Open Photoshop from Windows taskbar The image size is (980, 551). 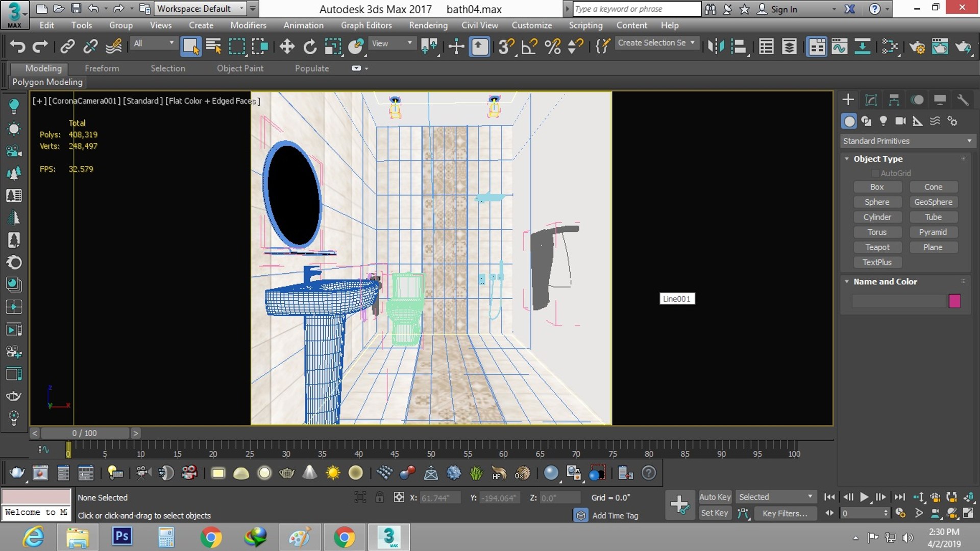122,537
